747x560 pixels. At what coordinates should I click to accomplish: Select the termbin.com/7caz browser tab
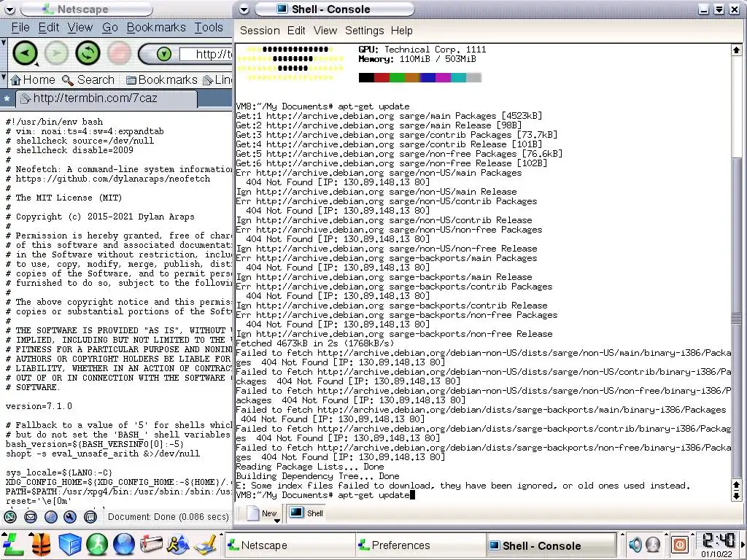click(x=107, y=98)
